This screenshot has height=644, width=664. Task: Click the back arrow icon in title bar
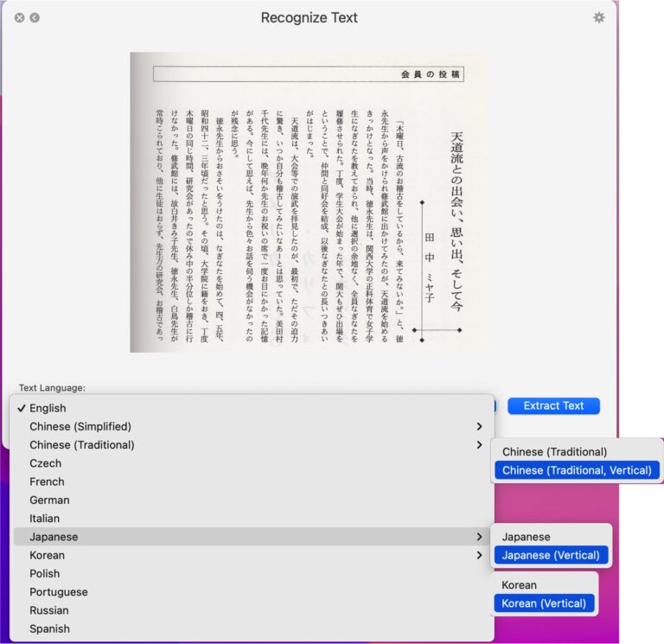pyautogui.click(x=35, y=17)
